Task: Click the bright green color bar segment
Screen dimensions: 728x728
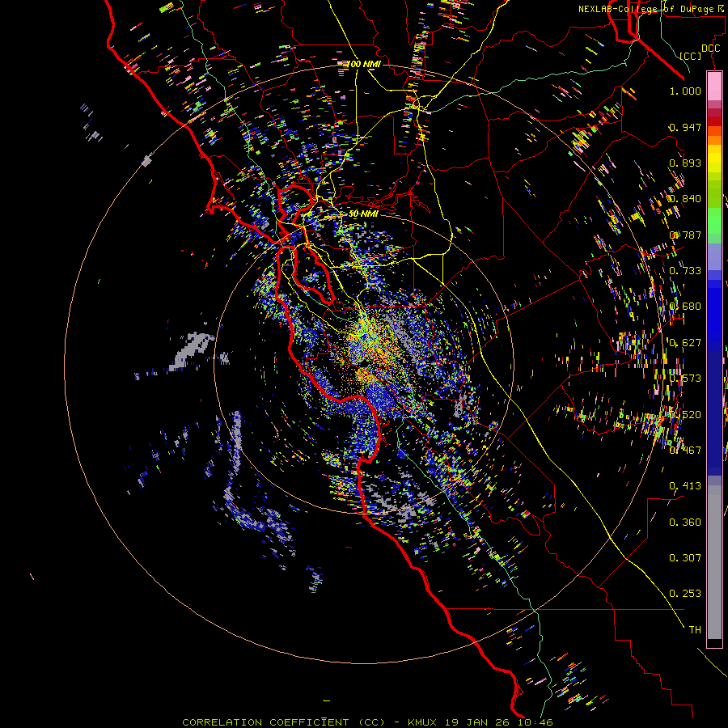Action: point(714,221)
